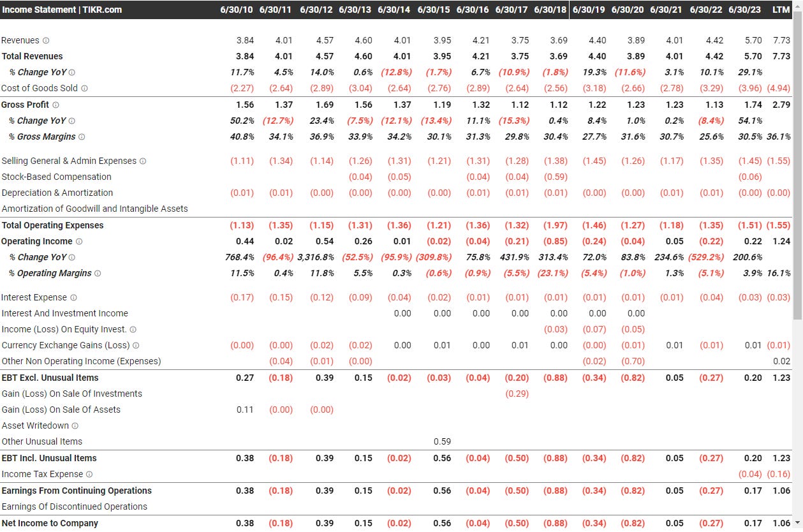803x532 pixels.
Task: Select the 0.11 Gain On Sale Of Assets value
Action: point(245,410)
